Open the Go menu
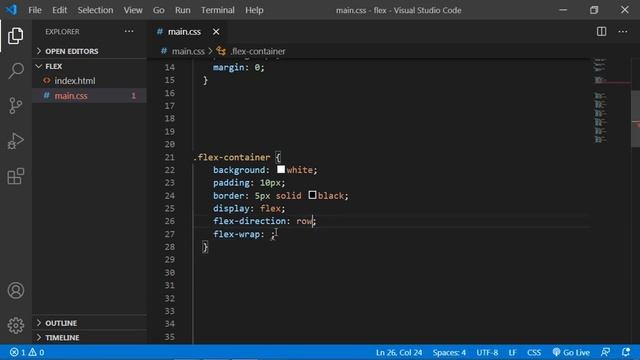The width and height of the screenshot is (640, 360). click(x=159, y=10)
